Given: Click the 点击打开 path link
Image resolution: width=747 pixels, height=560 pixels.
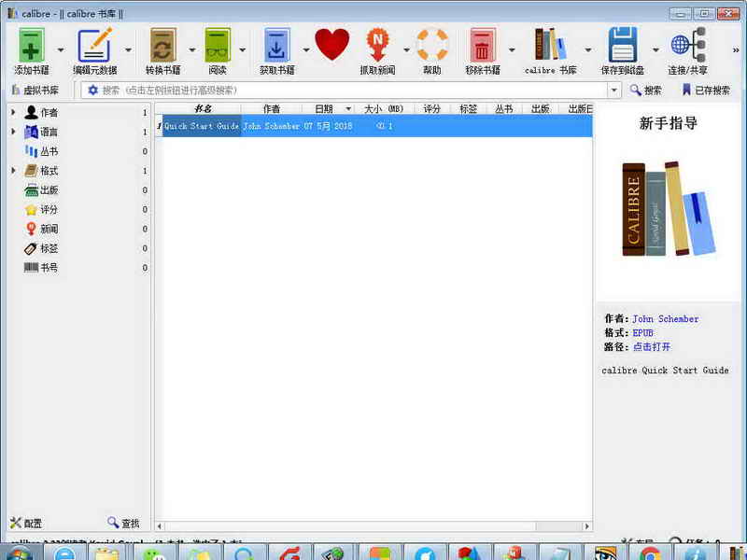Looking at the screenshot, I should (652, 346).
